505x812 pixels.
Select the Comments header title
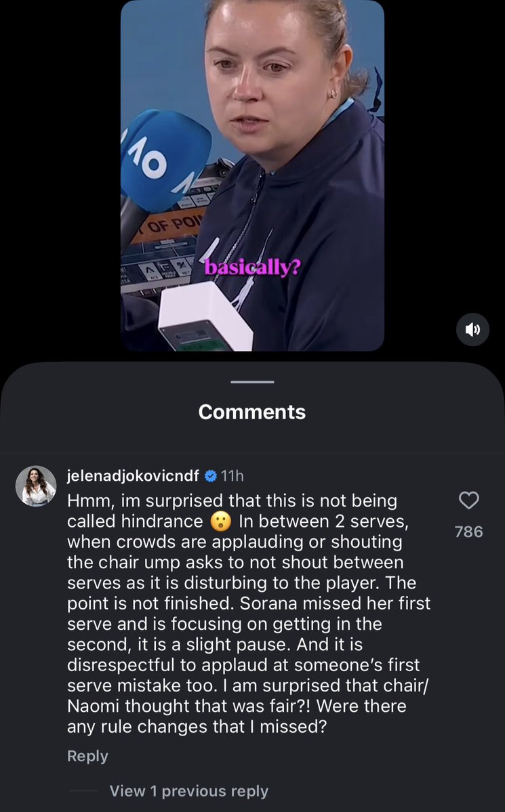pos(252,412)
